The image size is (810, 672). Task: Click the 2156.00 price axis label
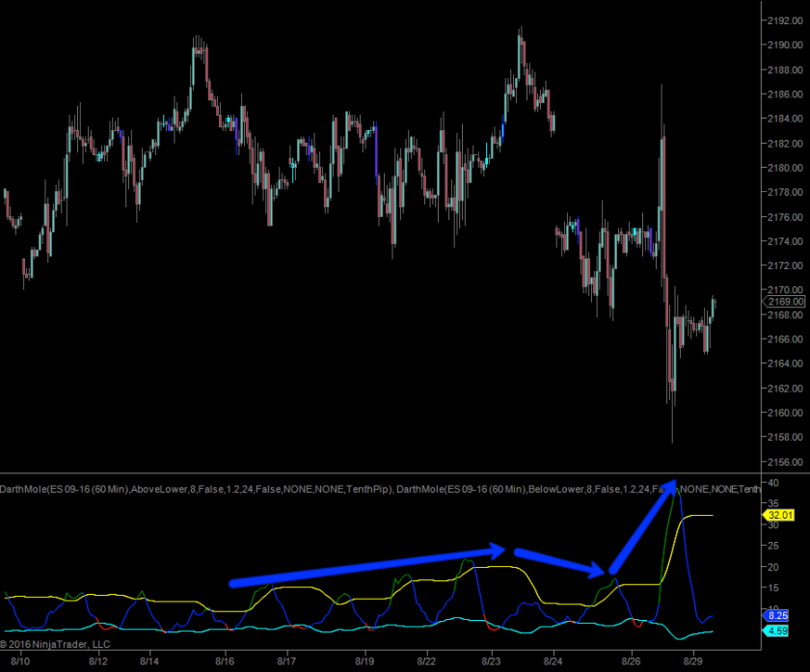[x=782, y=462]
